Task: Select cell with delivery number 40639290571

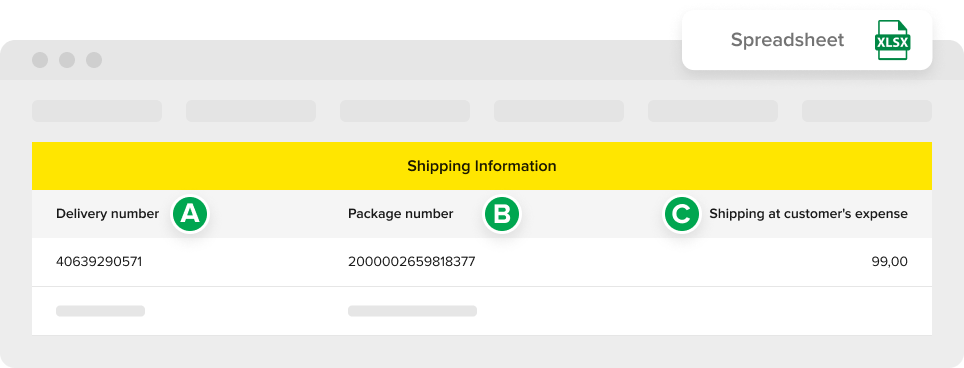Action: (99, 262)
